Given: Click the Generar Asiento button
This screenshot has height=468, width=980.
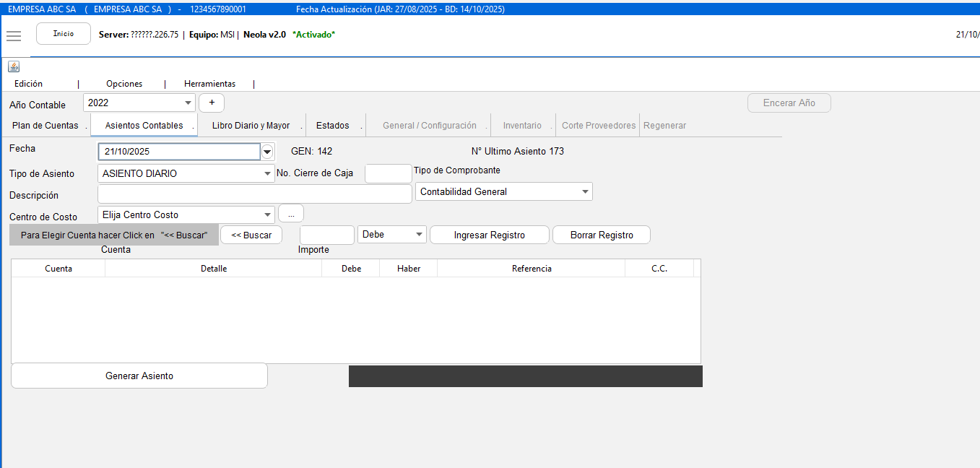Looking at the screenshot, I should pos(139,376).
